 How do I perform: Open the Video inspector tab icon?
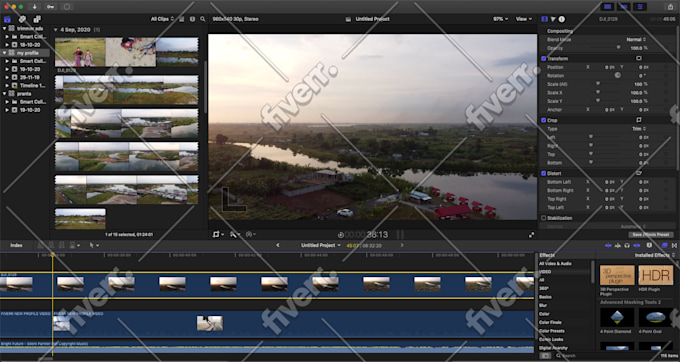[545, 19]
